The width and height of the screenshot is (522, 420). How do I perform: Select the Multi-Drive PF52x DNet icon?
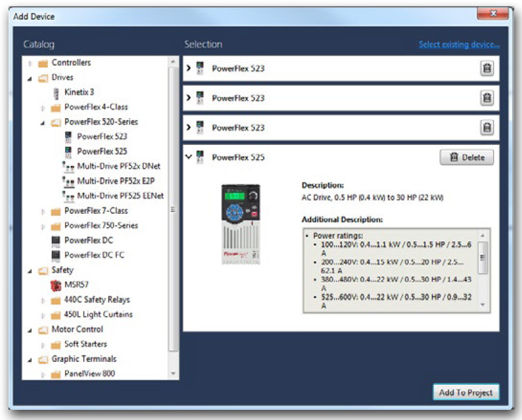click(68, 167)
